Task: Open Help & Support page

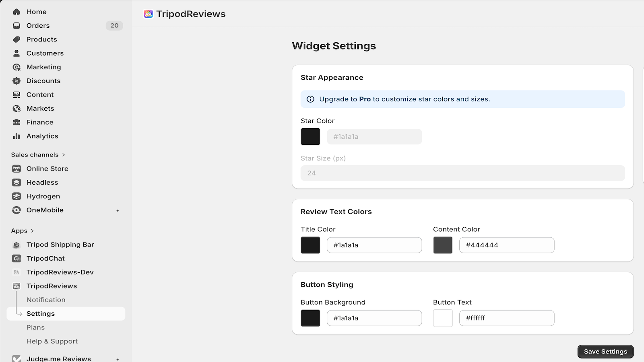Action: 52,341
